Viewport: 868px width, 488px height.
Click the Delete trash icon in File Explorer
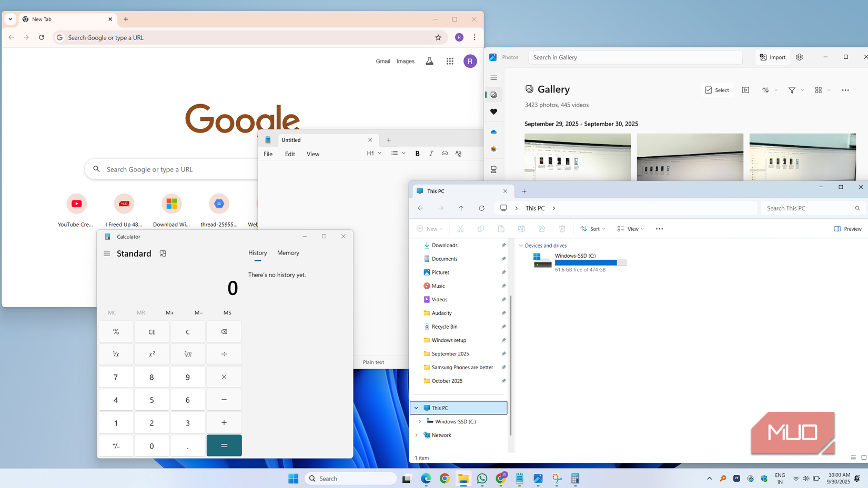[562, 229]
